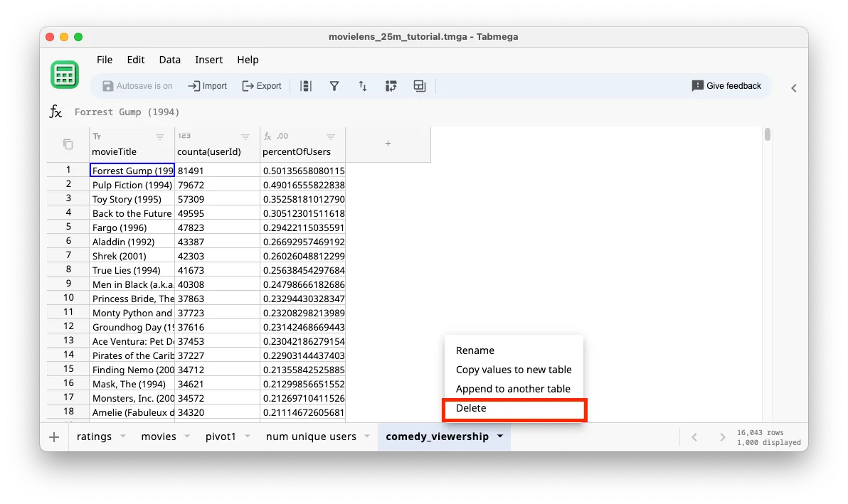Select Delete from the context menu

[x=472, y=408]
